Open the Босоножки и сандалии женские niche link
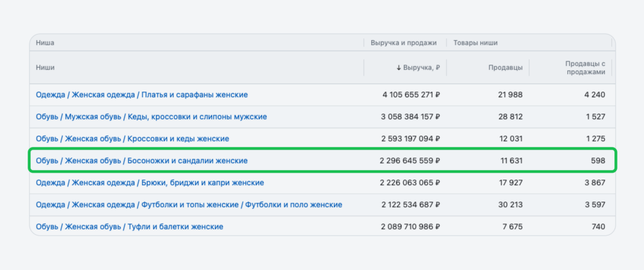The image size is (644, 270). point(142,161)
